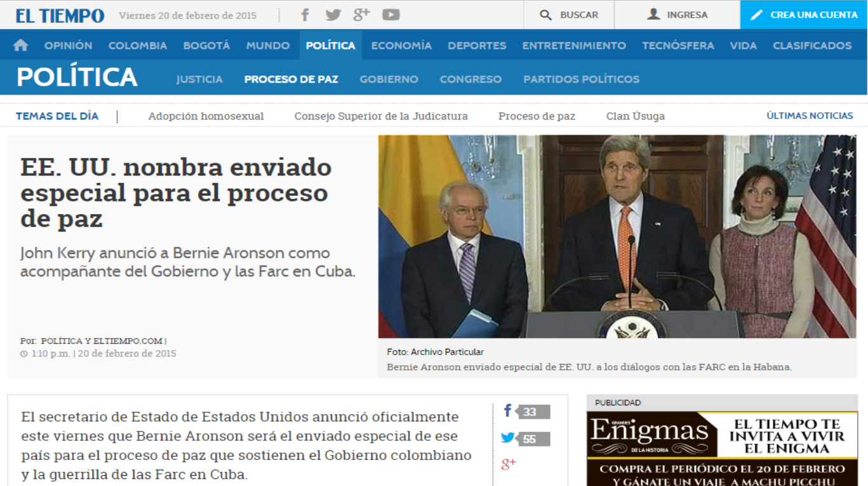Click the Buscar button
868x486 pixels.
coord(569,15)
